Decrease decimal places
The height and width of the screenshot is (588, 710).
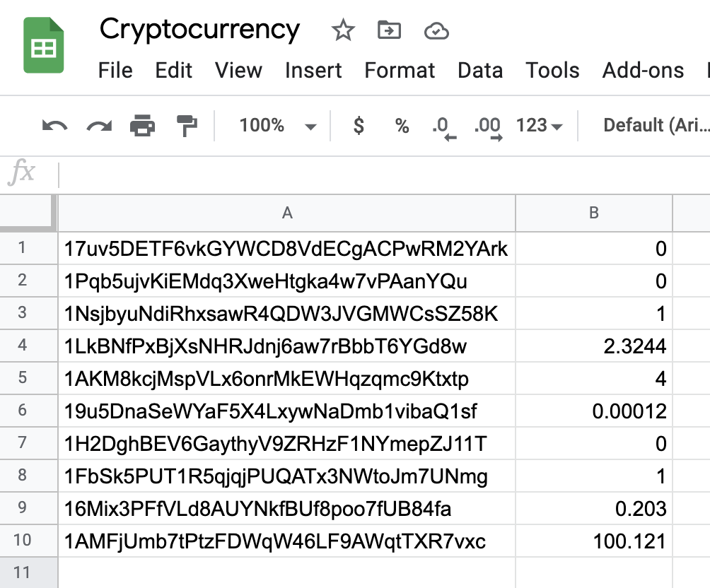click(x=442, y=125)
